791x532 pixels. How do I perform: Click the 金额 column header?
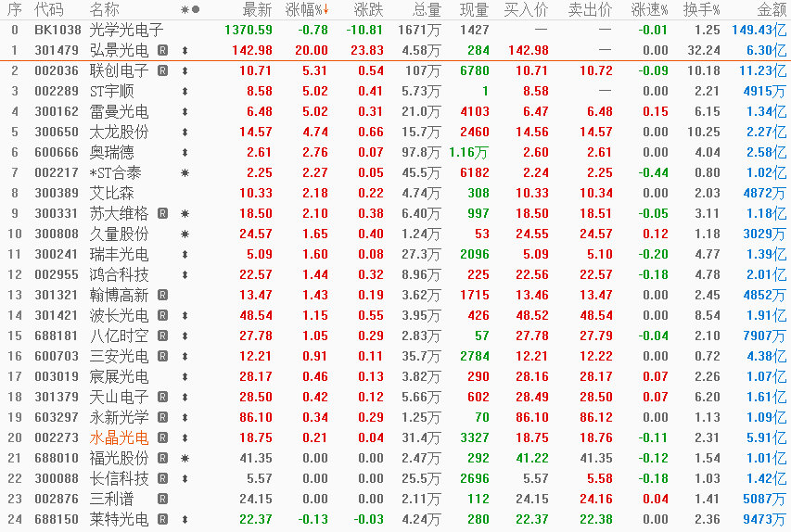pos(772,9)
